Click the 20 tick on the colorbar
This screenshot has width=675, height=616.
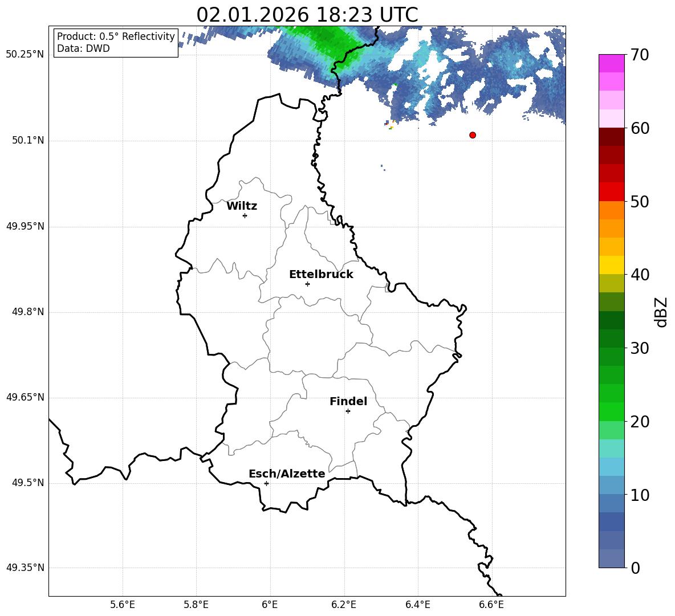(x=640, y=422)
